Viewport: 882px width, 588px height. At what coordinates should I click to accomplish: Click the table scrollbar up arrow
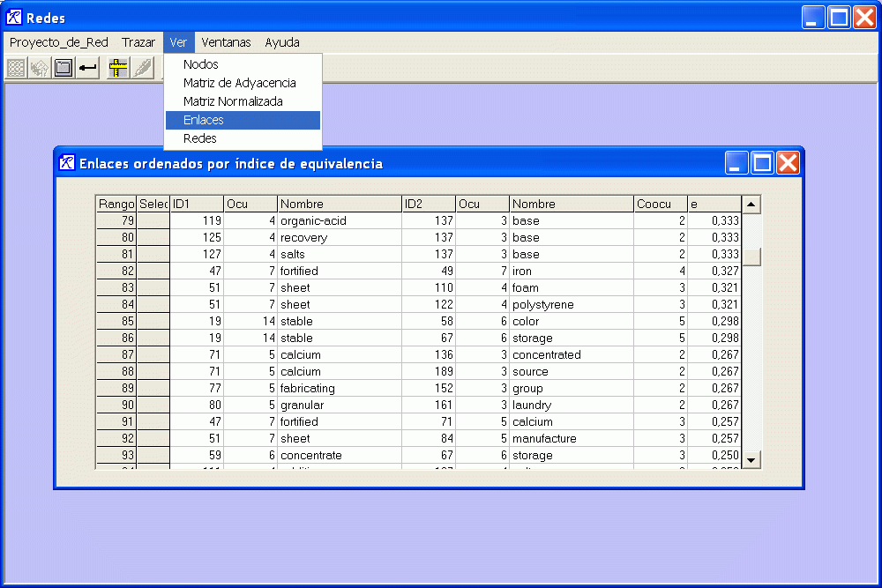751,205
